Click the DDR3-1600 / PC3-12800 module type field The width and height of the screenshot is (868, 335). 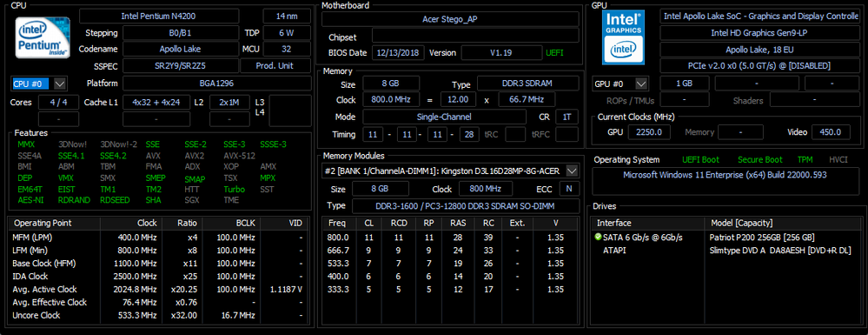pyautogui.click(x=466, y=206)
